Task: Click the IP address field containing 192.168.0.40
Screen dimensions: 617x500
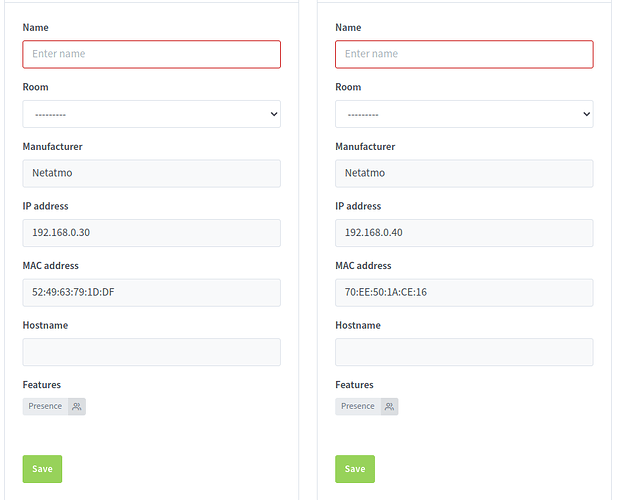Action: coord(463,233)
